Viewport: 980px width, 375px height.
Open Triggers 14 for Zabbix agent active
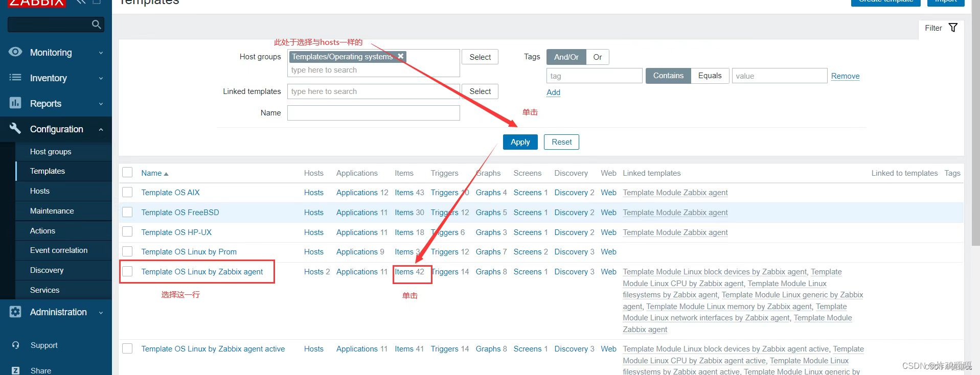[450, 348]
